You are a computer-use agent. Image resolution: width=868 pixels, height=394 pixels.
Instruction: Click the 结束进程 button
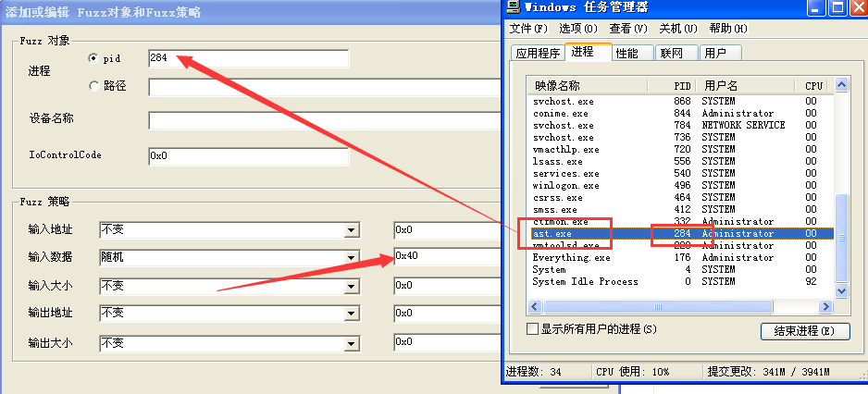point(803,330)
